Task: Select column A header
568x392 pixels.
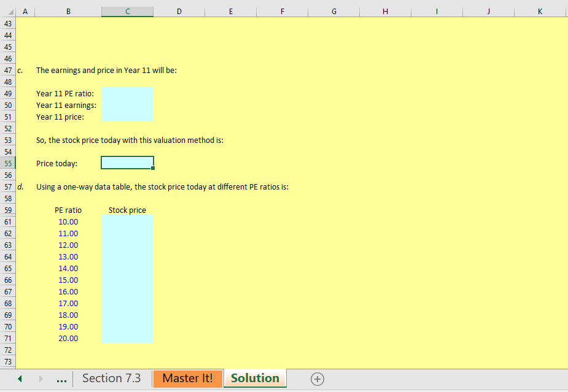Action: pyautogui.click(x=25, y=12)
